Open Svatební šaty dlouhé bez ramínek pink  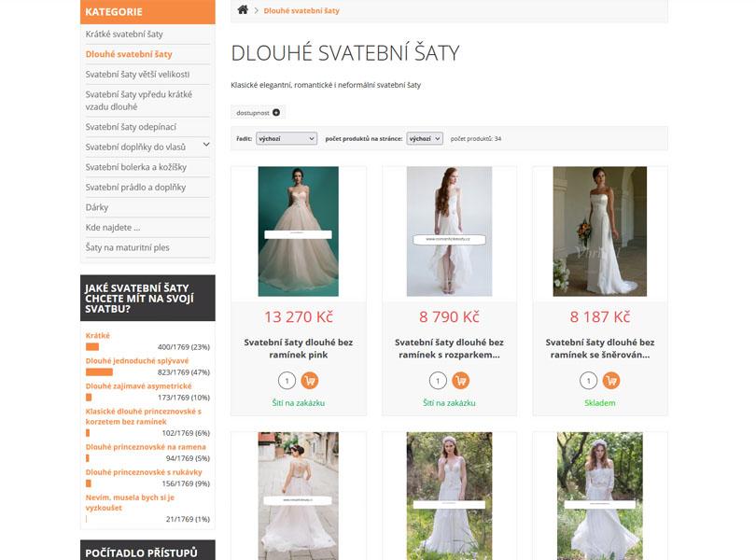(299, 348)
